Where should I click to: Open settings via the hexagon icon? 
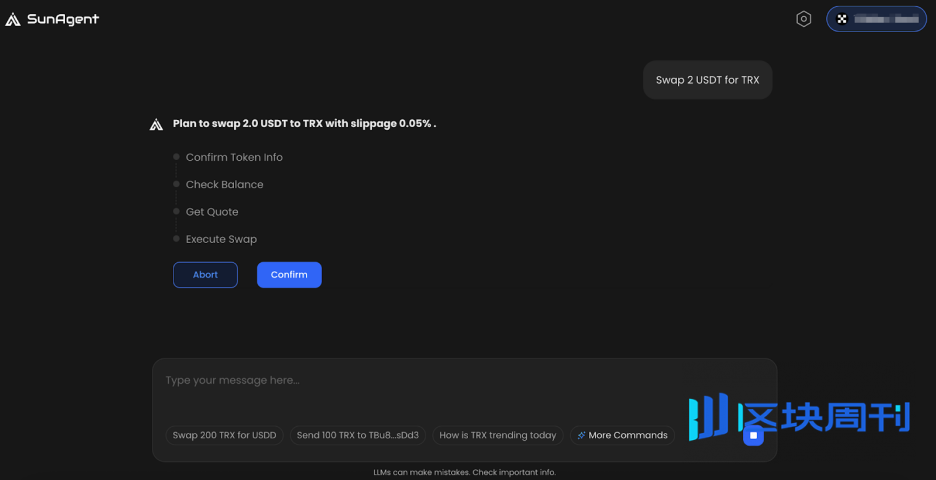[x=803, y=19]
